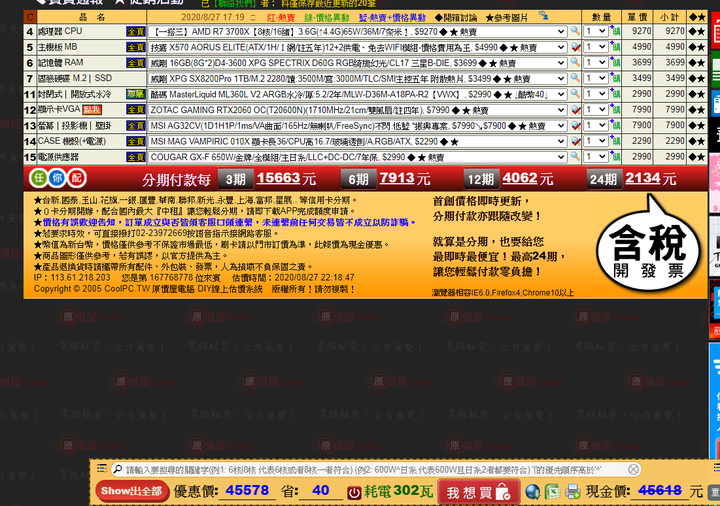Click 酷栽 badge next to 顯示卡VGA
The height and width of the screenshot is (506, 720).
[92, 110]
